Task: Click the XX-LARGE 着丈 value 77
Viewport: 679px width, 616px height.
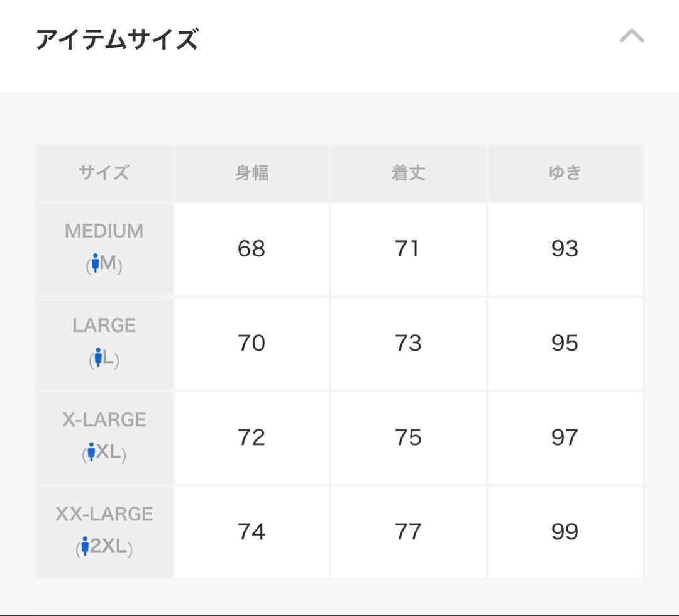Action: [x=408, y=532]
